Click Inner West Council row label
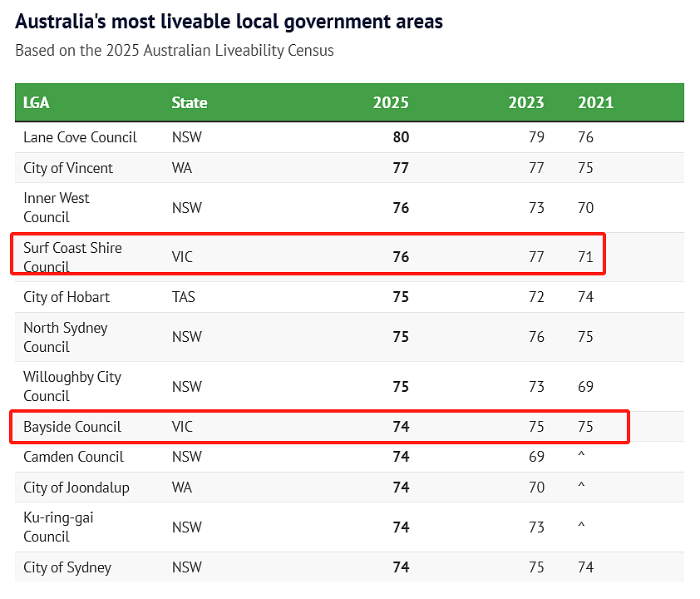The image size is (700, 599). (57, 207)
